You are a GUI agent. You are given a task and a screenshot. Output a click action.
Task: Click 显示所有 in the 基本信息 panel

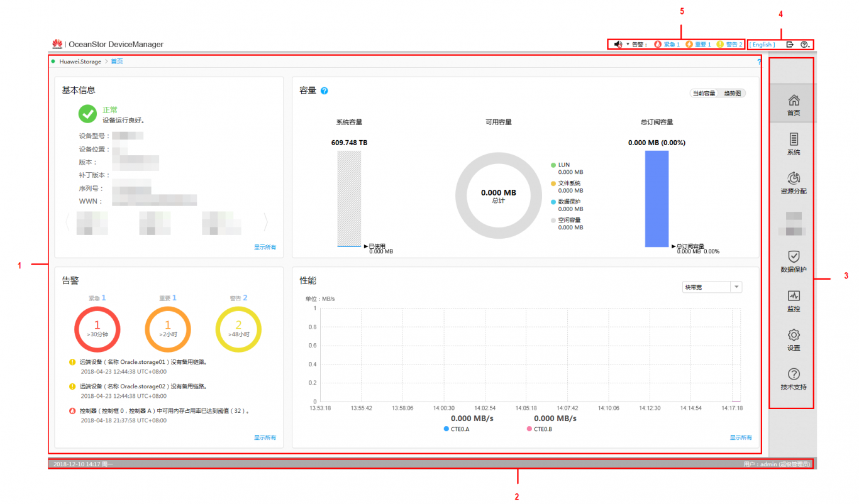tap(265, 248)
